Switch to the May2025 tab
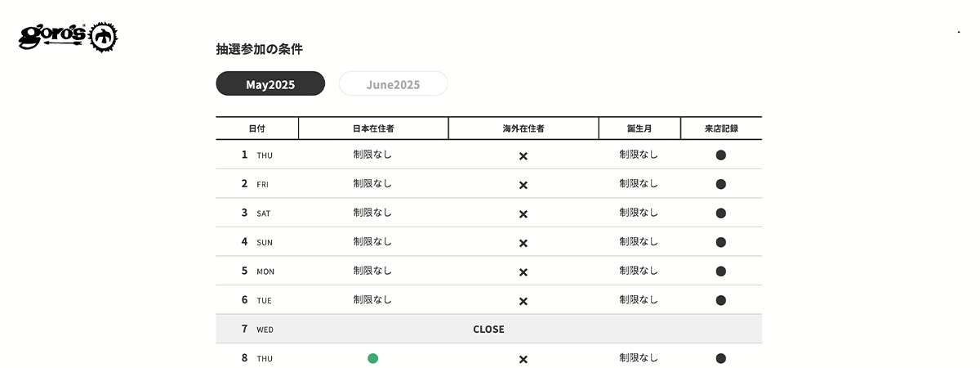 [x=270, y=84]
